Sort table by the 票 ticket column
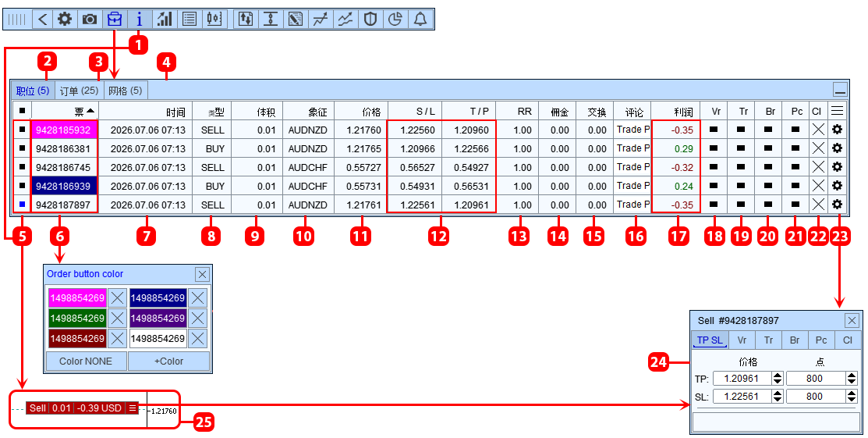The height and width of the screenshot is (438, 868). click(66, 111)
